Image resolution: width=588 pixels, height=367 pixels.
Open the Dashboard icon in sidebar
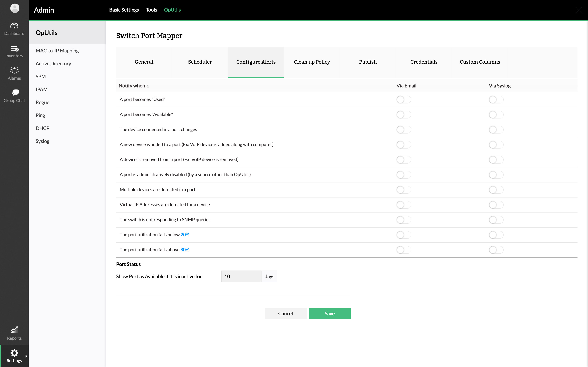coord(14,26)
